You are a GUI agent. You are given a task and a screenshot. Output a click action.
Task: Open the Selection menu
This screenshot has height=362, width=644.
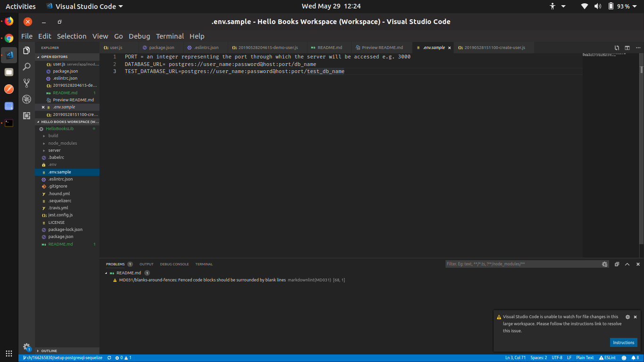(x=72, y=36)
